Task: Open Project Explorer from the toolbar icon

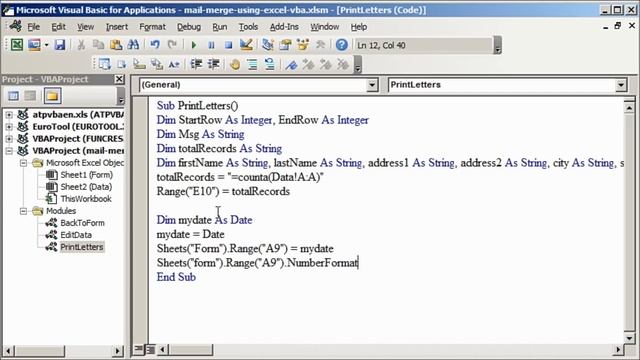Action: [268, 44]
